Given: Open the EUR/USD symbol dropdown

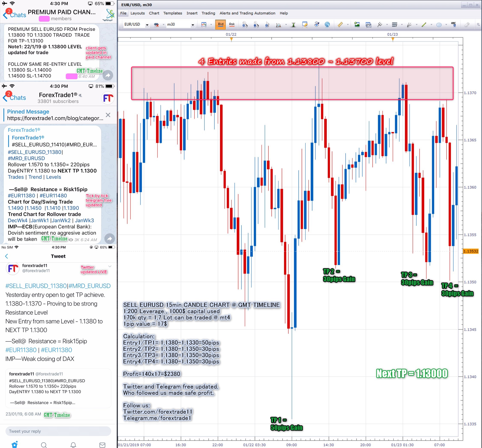Looking at the screenshot, I should pos(147,25).
